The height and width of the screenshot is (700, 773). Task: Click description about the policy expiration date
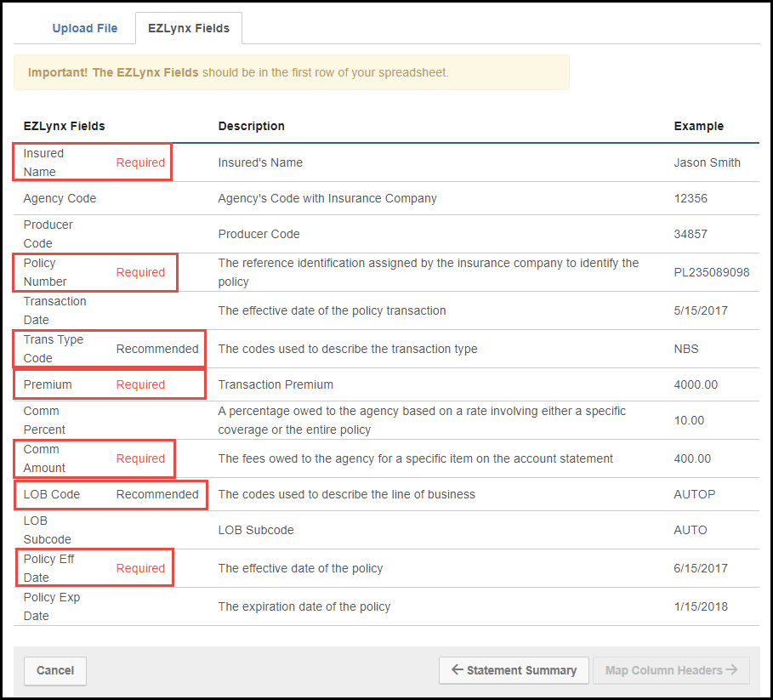coord(304,606)
